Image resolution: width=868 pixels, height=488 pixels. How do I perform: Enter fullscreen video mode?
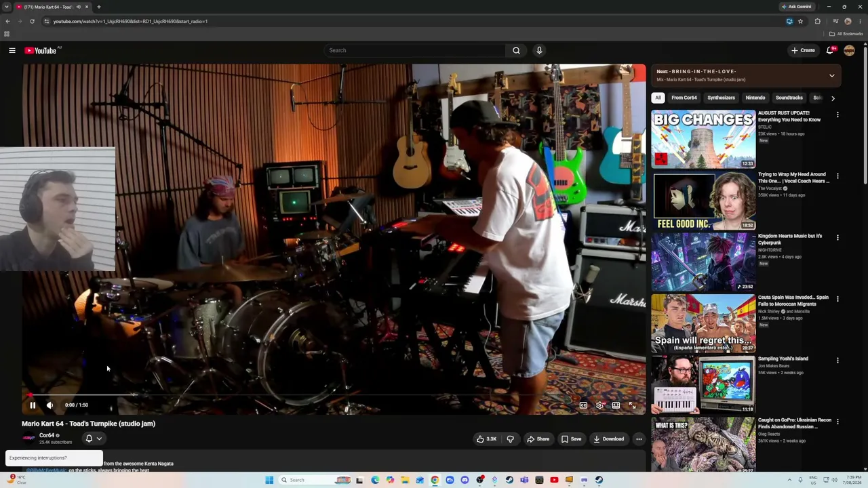632,405
